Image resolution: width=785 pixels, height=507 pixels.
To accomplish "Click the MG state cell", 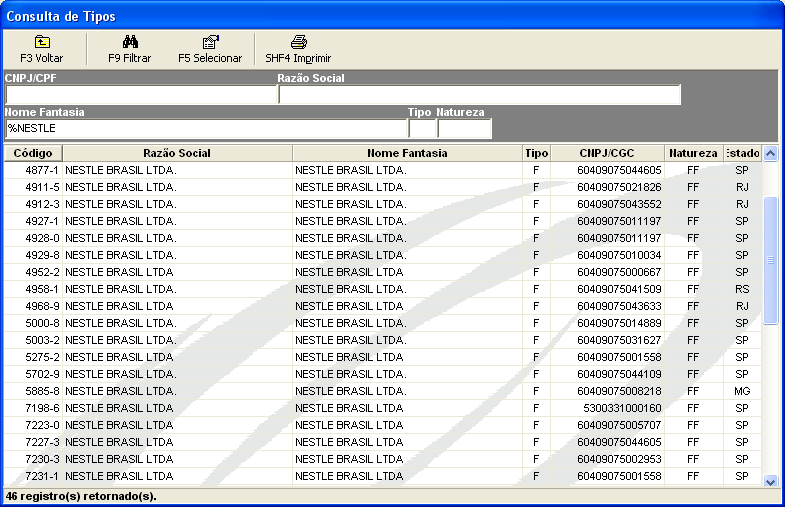I will (742, 391).
